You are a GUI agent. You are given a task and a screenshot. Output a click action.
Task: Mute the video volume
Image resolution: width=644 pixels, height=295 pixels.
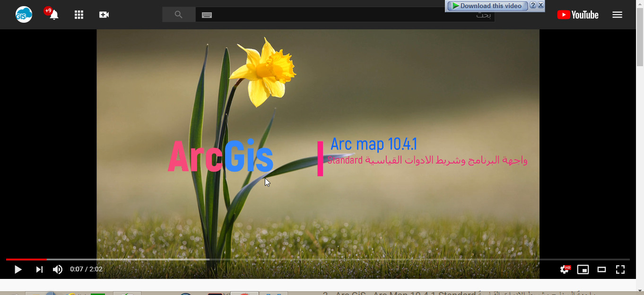pos(58,269)
